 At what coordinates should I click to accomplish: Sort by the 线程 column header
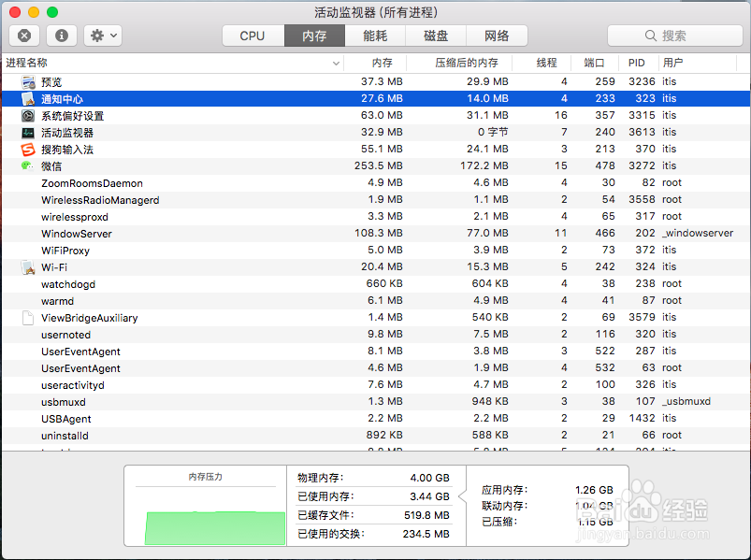click(542, 63)
